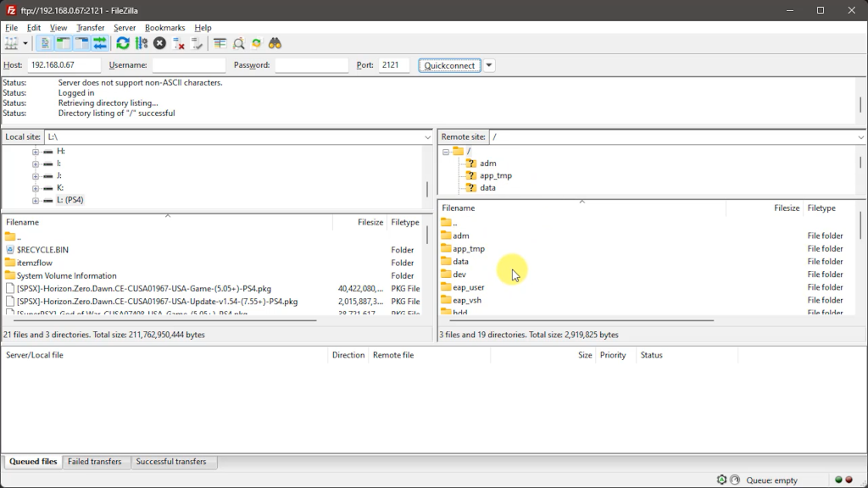
Task: Expand the H: drive node
Action: (36, 152)
